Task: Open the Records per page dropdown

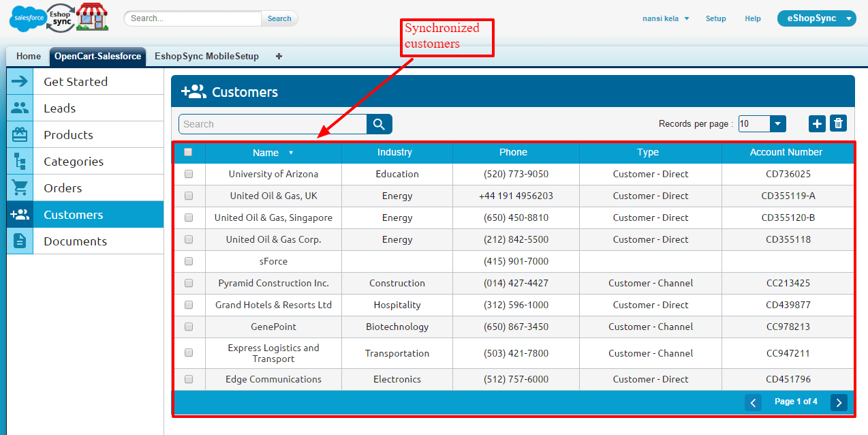Action: [x=777, y=123]
